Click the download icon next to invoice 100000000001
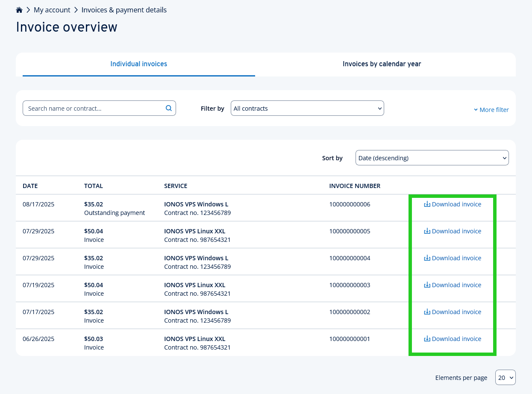 [x=427, y=339]
